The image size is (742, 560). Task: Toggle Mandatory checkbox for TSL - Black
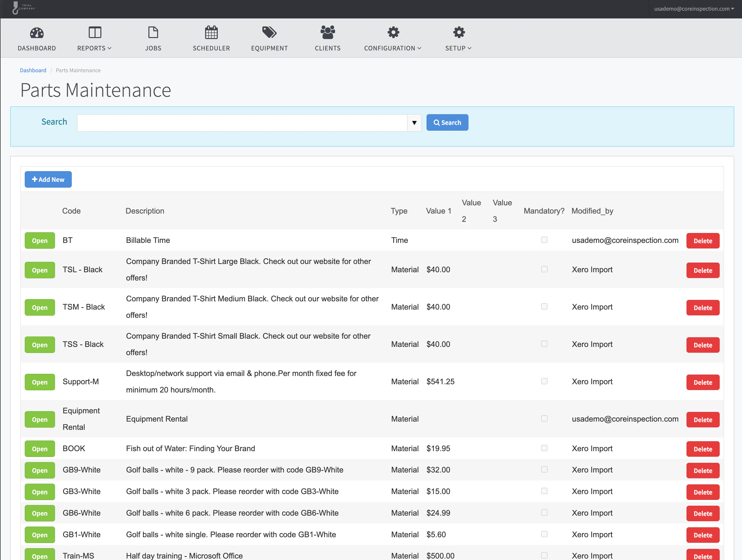point(544,269)
